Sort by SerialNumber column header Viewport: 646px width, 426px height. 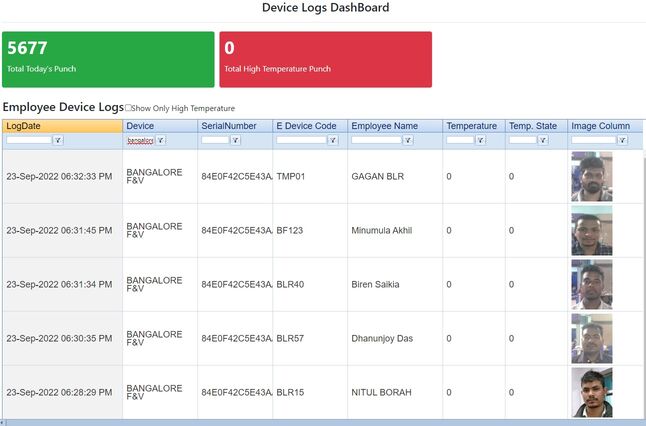click(x=235, y=126)
